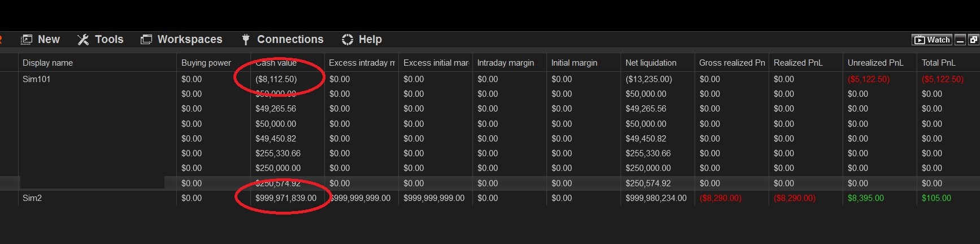Click the Intraday margin column header
This screenshot has height=244, width=980.
(506, 63)
